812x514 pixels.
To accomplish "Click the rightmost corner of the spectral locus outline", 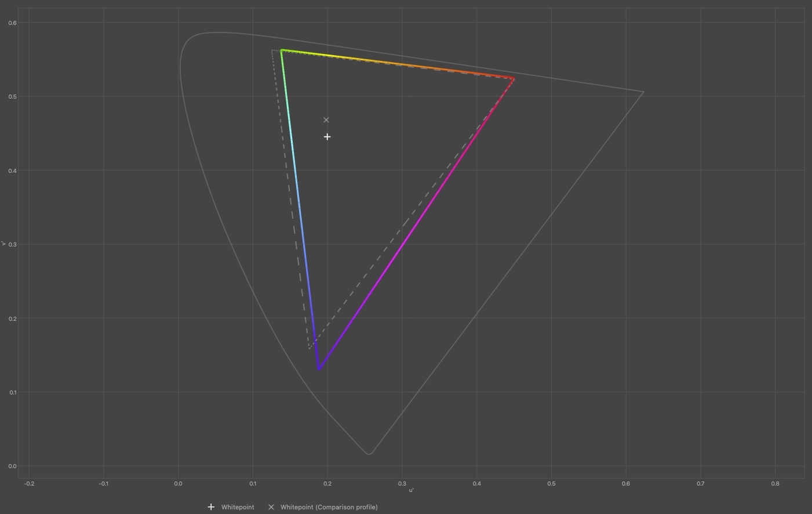I will (x=643, y=92).
